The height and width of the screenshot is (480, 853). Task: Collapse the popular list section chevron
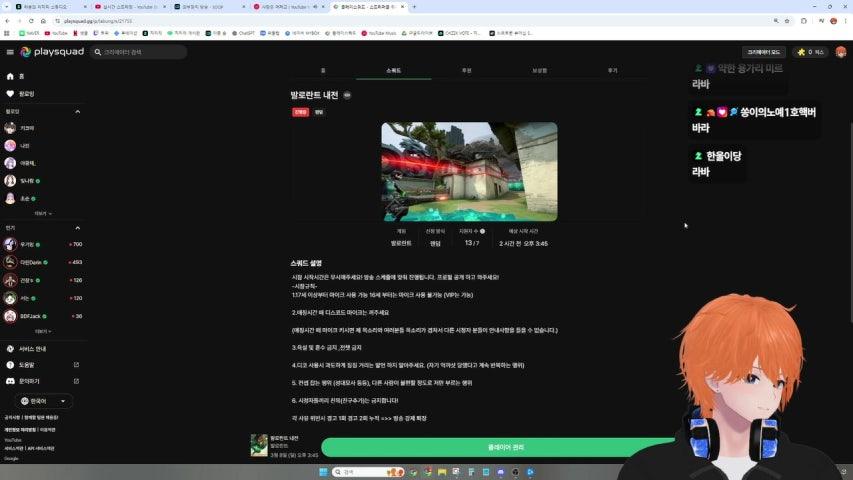click(77, 228)
